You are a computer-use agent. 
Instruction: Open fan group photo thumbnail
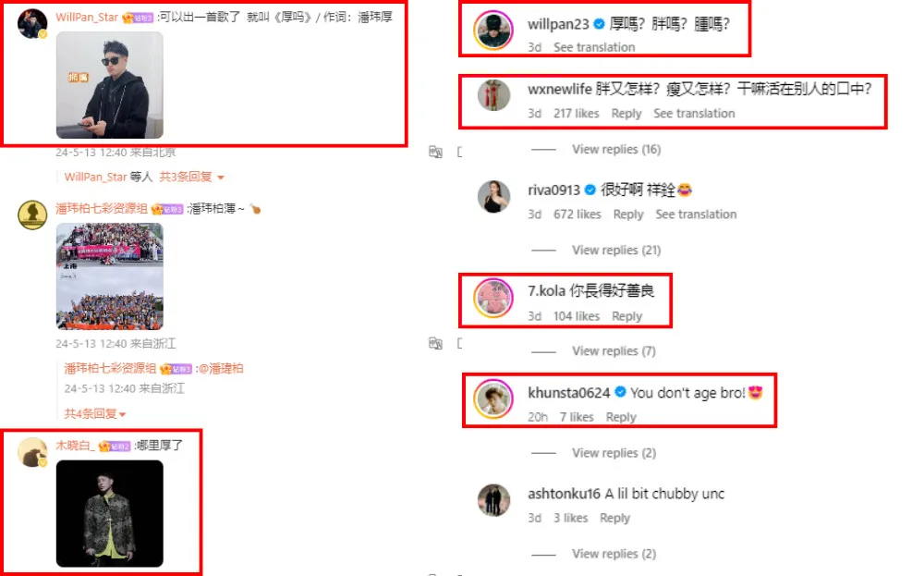coord(110,276)
